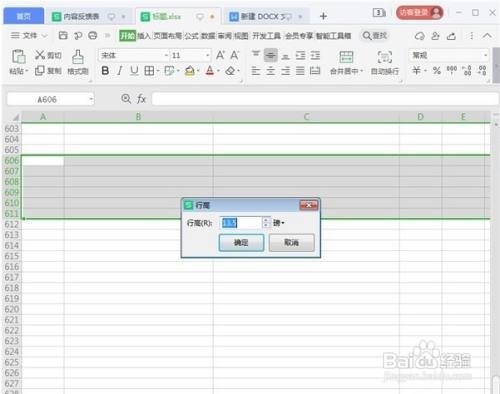Click the share icon in top right
Viewport: 500px width, 394px height.
[x=451, y=36]
